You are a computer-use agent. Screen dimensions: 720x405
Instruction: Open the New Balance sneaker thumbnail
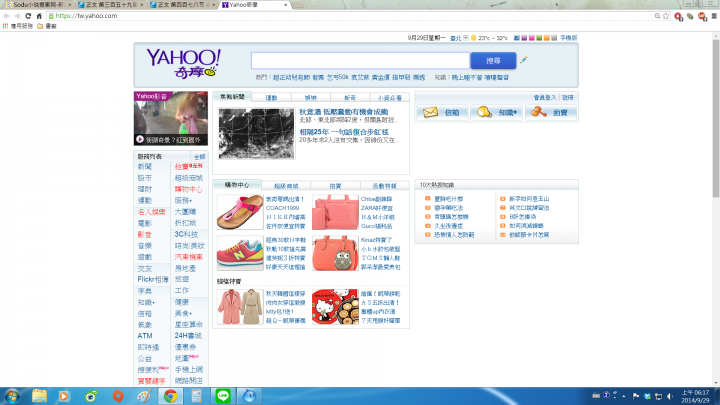point(240,253)
